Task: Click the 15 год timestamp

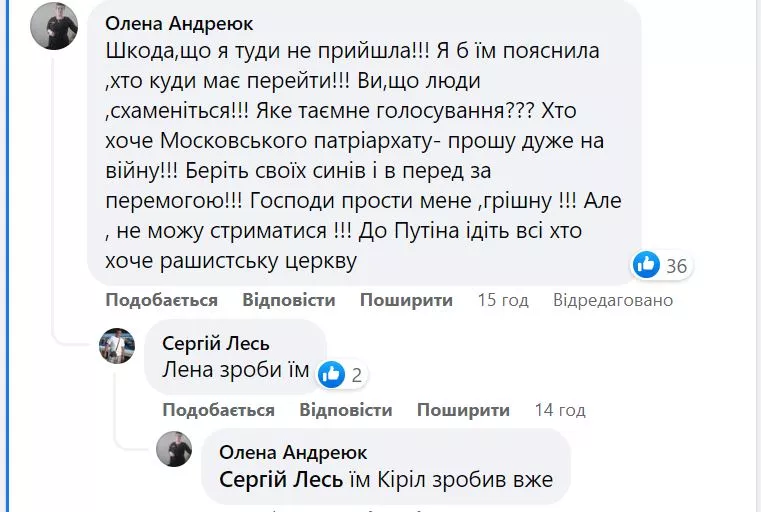Action: click(503, 300)
